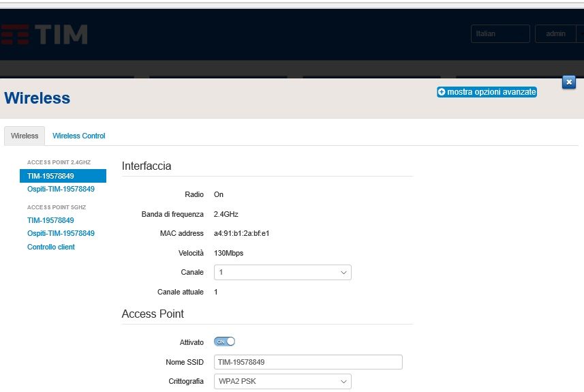Expand the Crittografia WPA2 PSK dropdown
The width and height of the screenshot is (584, 392).
coord(282,381)
